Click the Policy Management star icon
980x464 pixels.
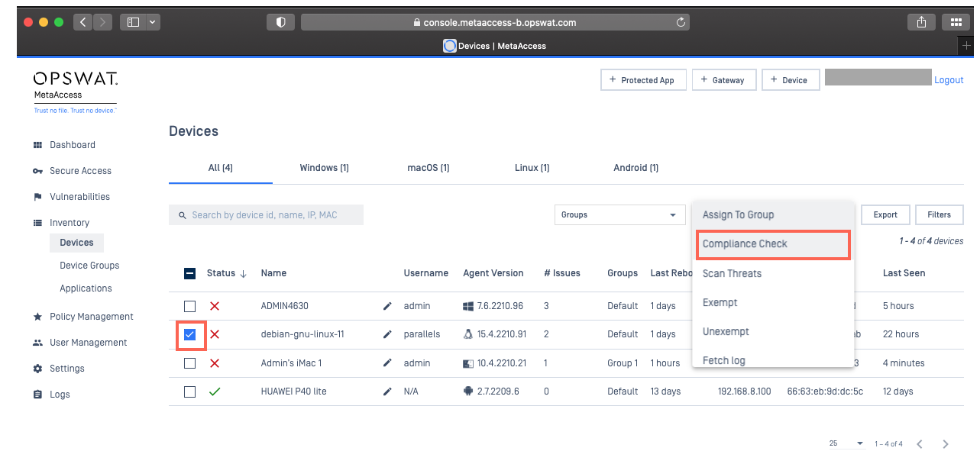[37, 317]
